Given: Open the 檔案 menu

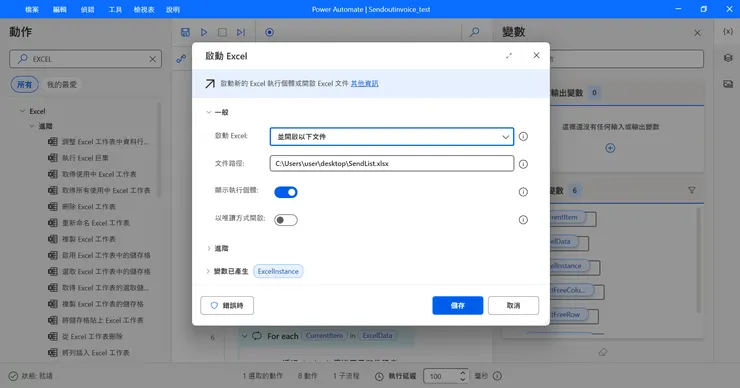Looking at the screenshot, I should [x=32, y=9].
